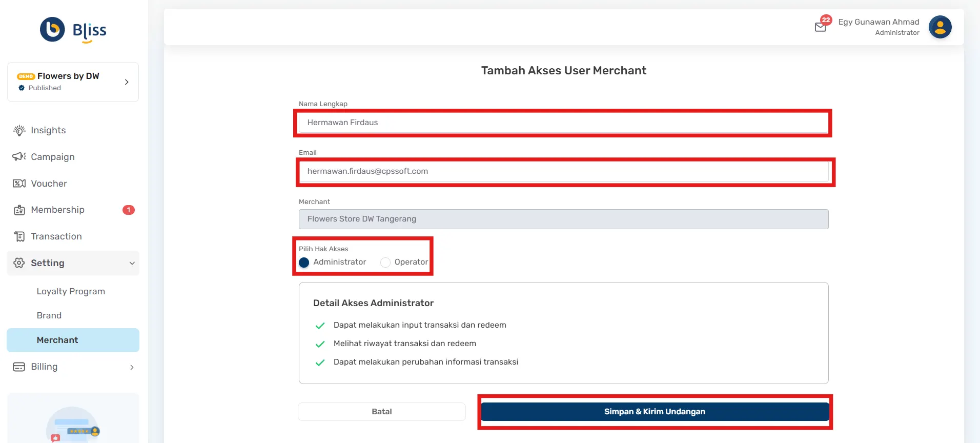980x443 pixels.
Task: Click Simpan & Kirim Undangan
Action: click(654, 411)
